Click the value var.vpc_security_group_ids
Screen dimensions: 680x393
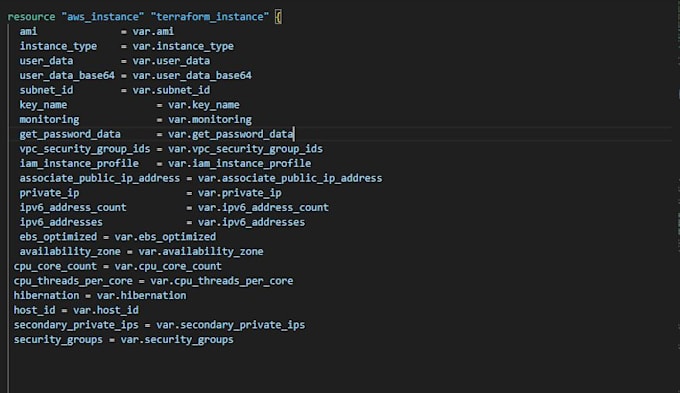click(245, 149)
